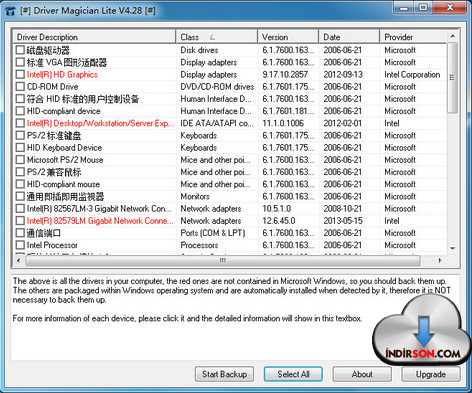
Task: Click the vertical scrollbar down arrow
Action: coord(452,248)
